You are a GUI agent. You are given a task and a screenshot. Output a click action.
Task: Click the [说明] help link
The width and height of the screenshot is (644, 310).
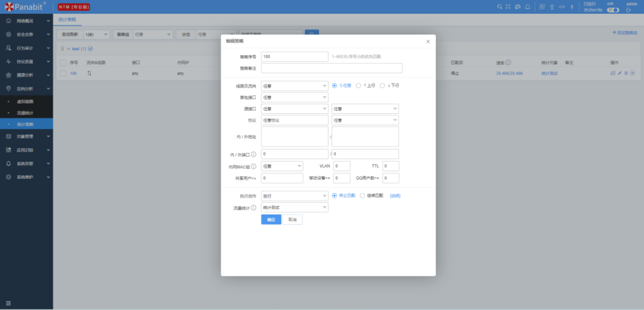pyautogui.click(x=395, y=196)
